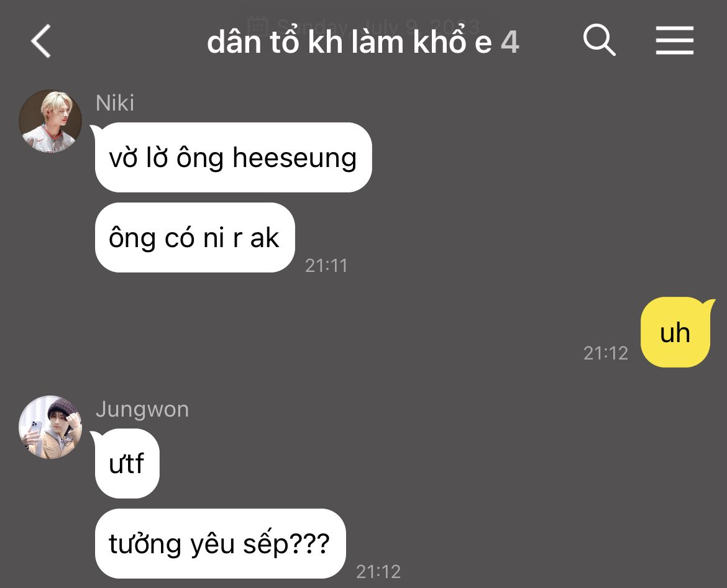Image resolution: width=727 pixels, height=588 pixels.
Task: Select the yellow uh message bubble
Action: pyautogui.click(x=676, y=332)
